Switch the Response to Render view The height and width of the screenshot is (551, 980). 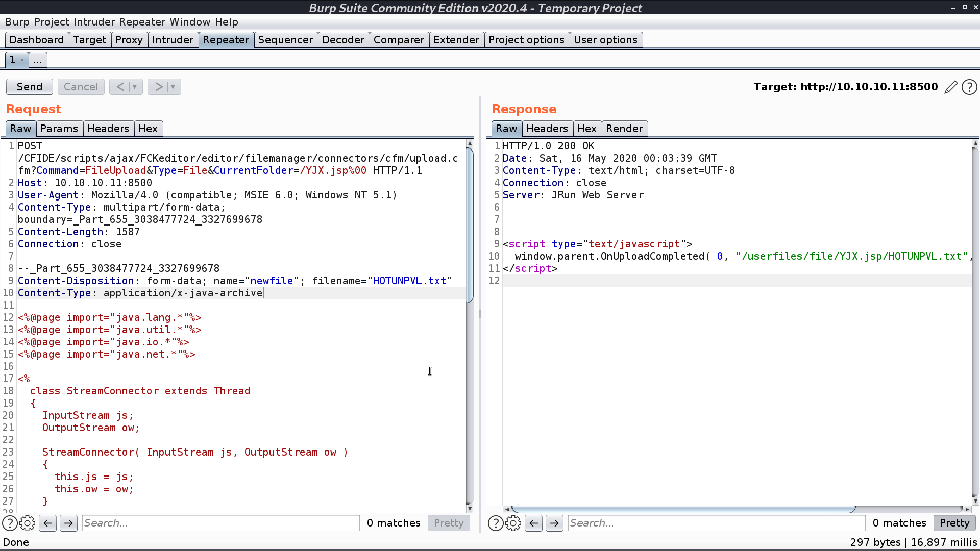click(x=625, y=129)
